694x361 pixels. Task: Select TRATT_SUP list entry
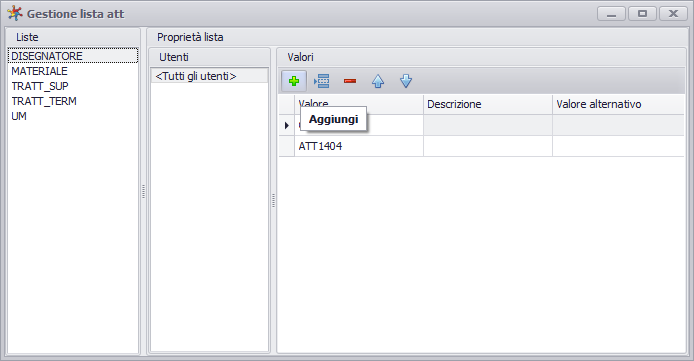(x=73, y=86)
